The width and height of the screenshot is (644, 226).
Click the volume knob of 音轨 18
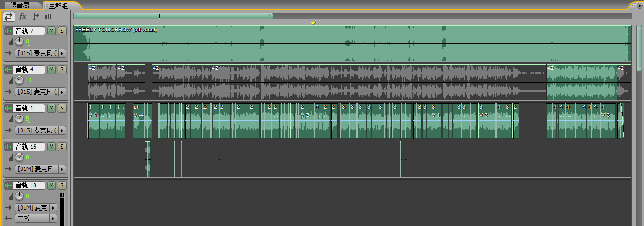20,196
